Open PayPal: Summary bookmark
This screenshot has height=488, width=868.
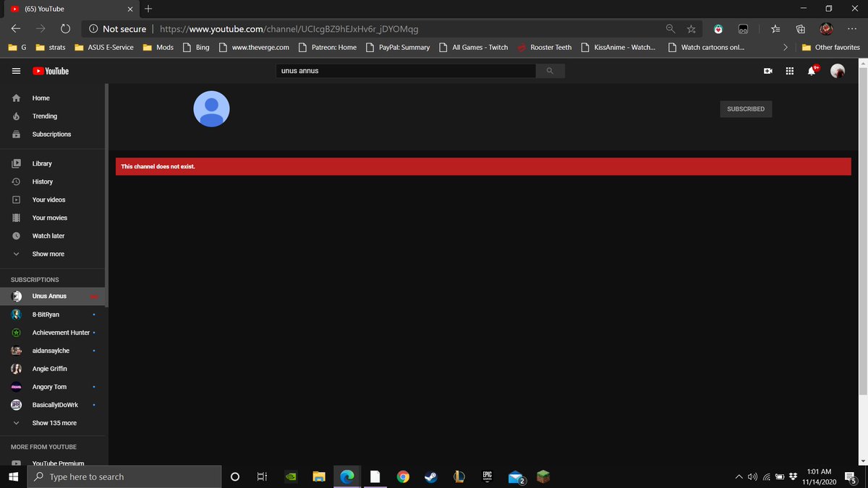(397, 47)
